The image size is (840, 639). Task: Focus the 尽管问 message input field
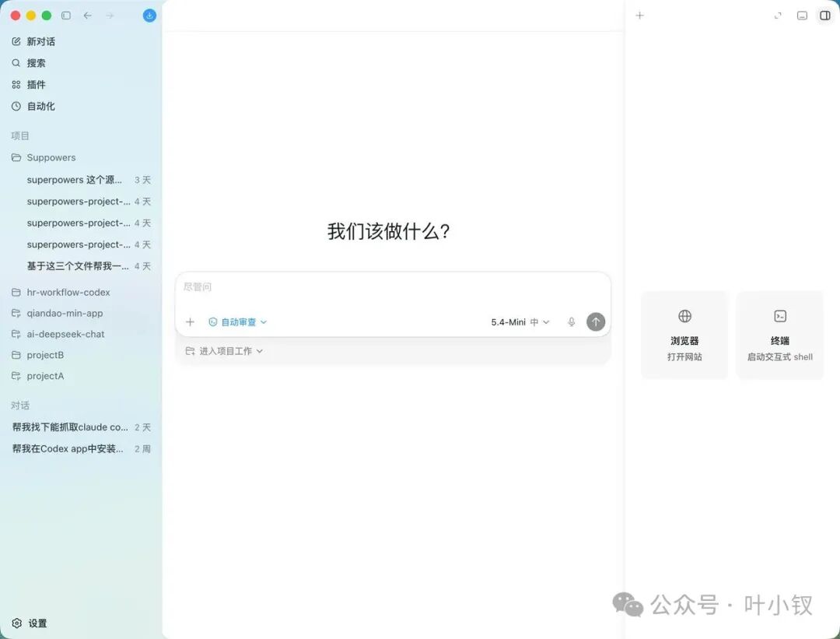pyautogui.click(x=393, y=287)
